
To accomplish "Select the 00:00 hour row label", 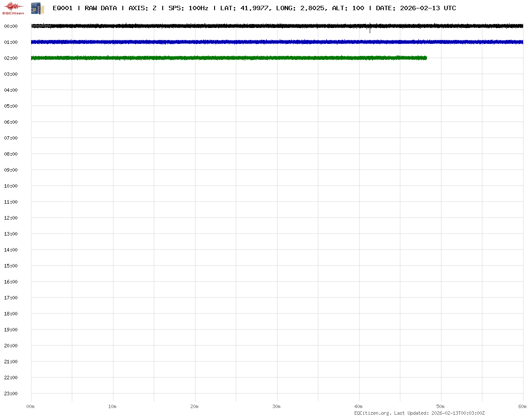I will pyautogui.click(x=11, y=26).
